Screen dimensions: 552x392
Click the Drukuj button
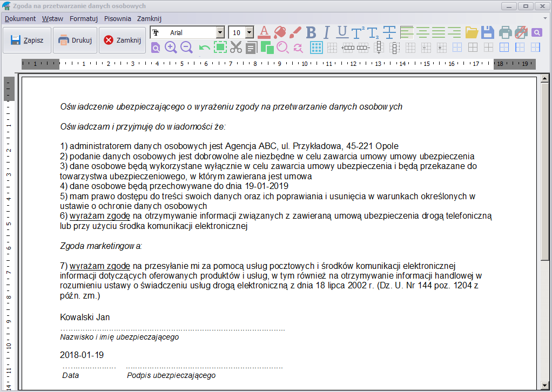(x=75, y=40)
